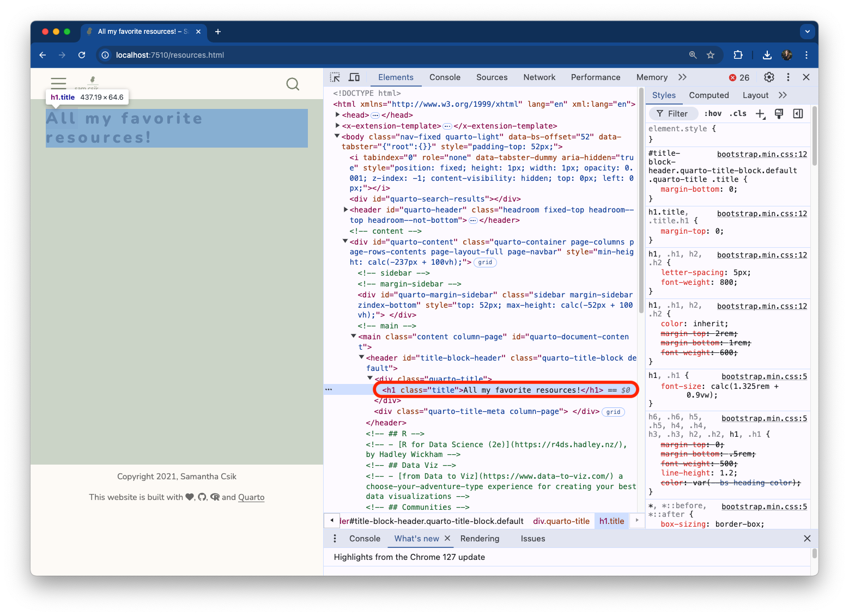
Task: Open DevTools settings gear
Action: click(x=769, y=77)
